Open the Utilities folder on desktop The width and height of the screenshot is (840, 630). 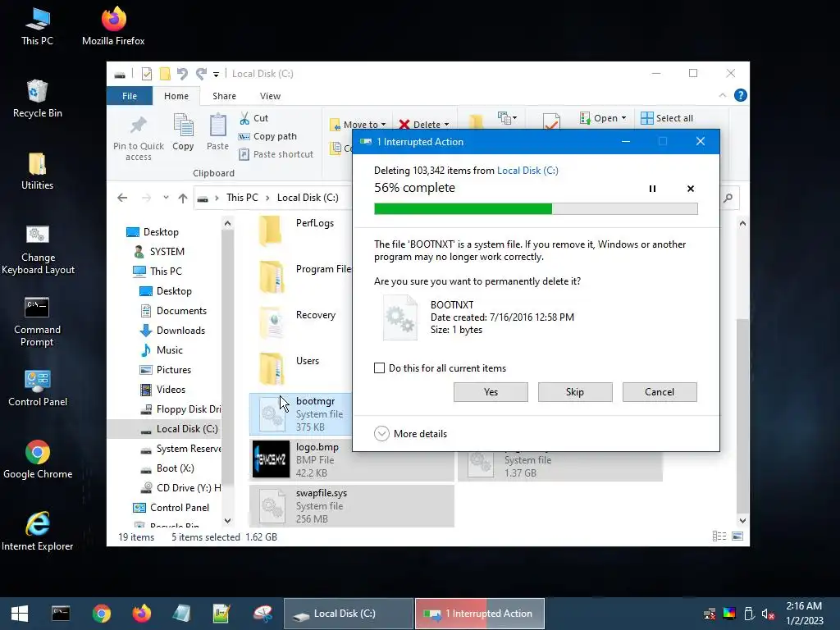[37, 171]
